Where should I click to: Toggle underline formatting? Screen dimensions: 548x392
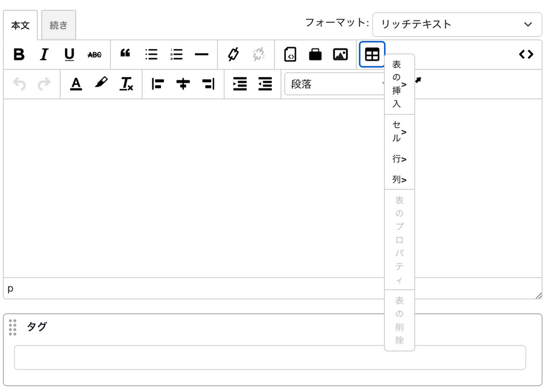pyautogui.click(x=69, y=55)
